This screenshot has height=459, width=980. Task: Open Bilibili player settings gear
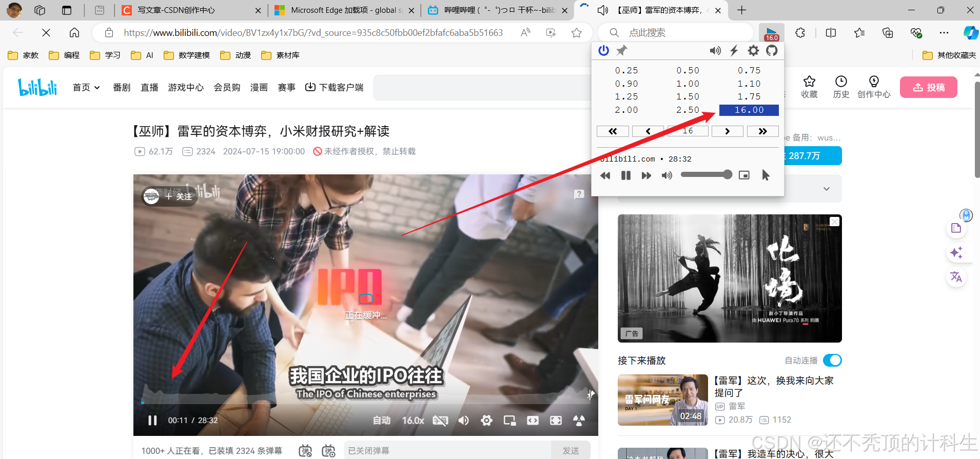[x=486, y=421]
